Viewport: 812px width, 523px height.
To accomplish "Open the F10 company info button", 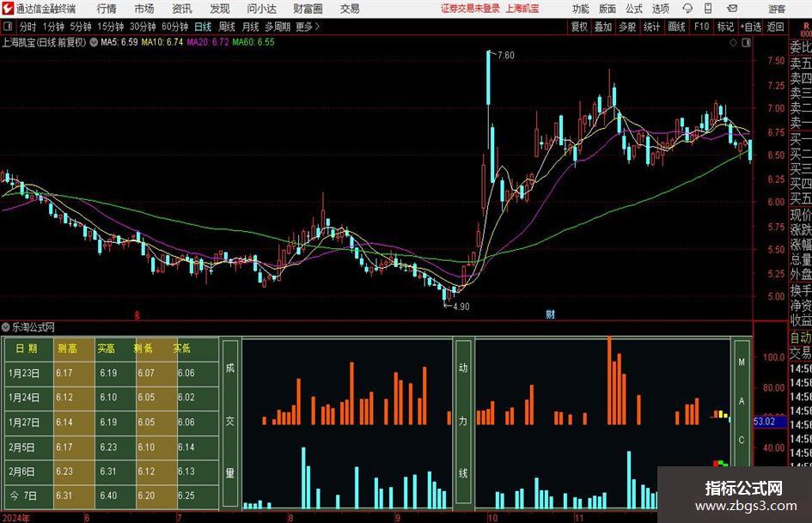I will click(702, 27).
